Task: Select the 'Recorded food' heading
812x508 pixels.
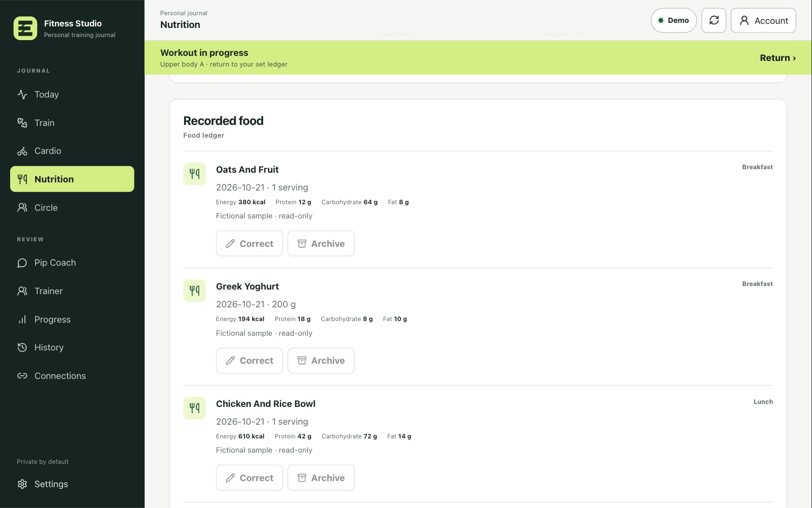Action: 223,121
